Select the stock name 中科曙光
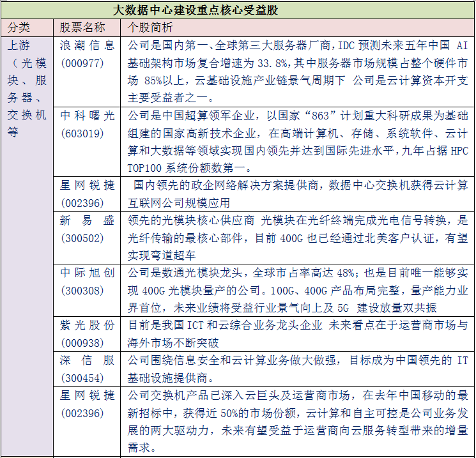This screenshot has width=476, height=458. point(87,116)
